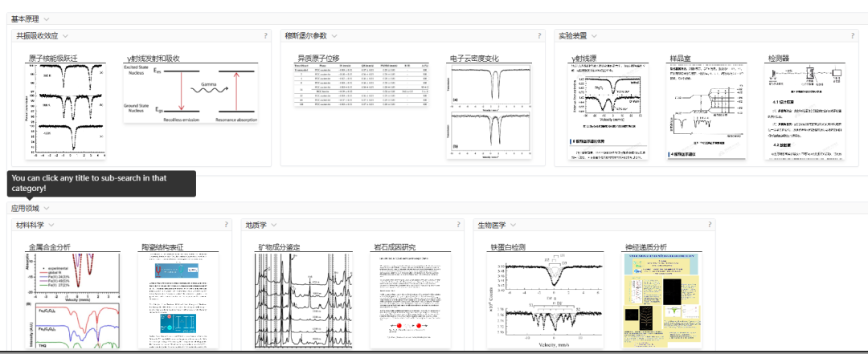Click the γ射线源 heading
Image resolution: width=868 pixels, height=354 pixels.
(584, 58)
